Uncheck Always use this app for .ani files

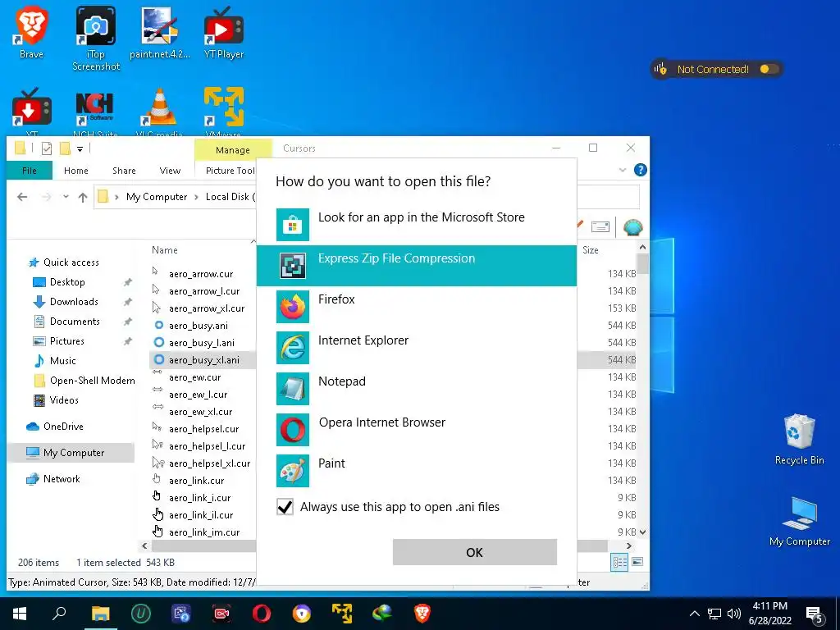tap(285, 507)
